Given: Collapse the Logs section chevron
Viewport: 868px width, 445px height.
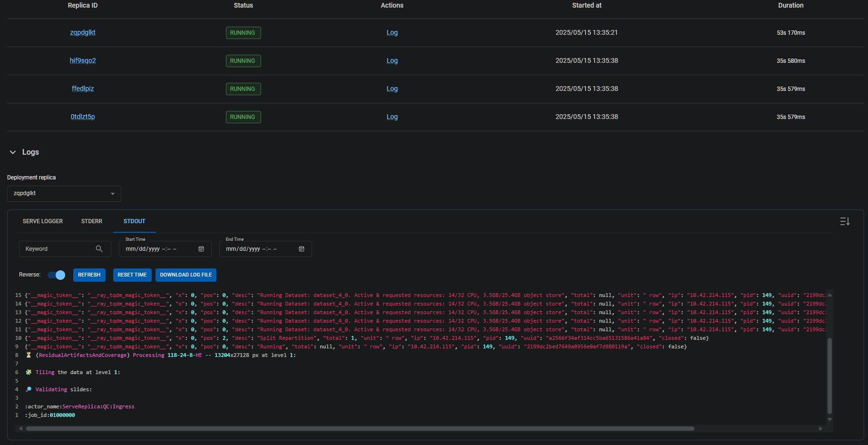Looking at the screenshot, I should 13,152.
